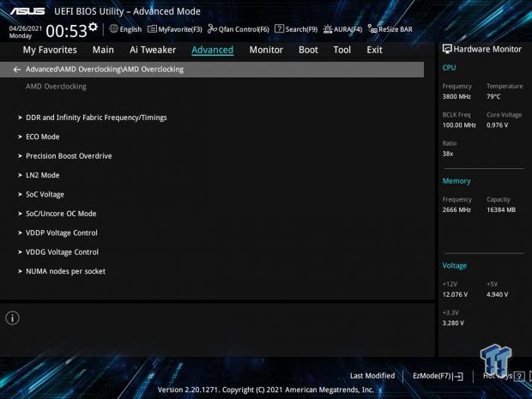Click the Advanced\AMD Overclocking breadcrumb path

click(x=105, y=70)
